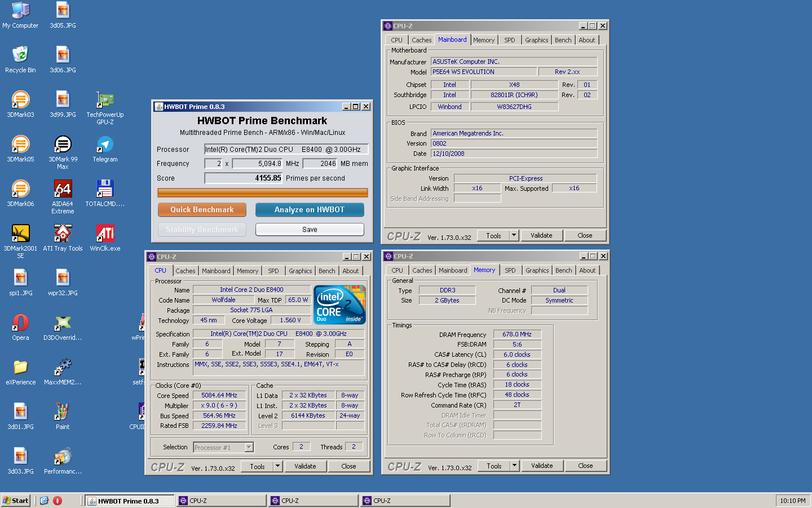Open Opera browser desktop icon

[20, 327]
